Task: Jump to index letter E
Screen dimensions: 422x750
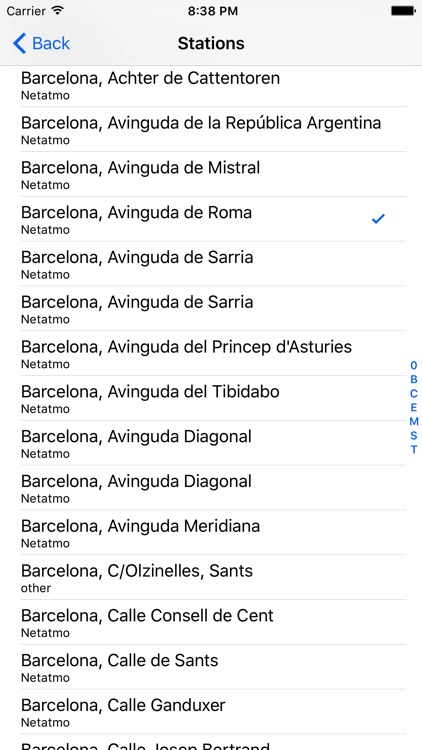Action: point(414,408)
